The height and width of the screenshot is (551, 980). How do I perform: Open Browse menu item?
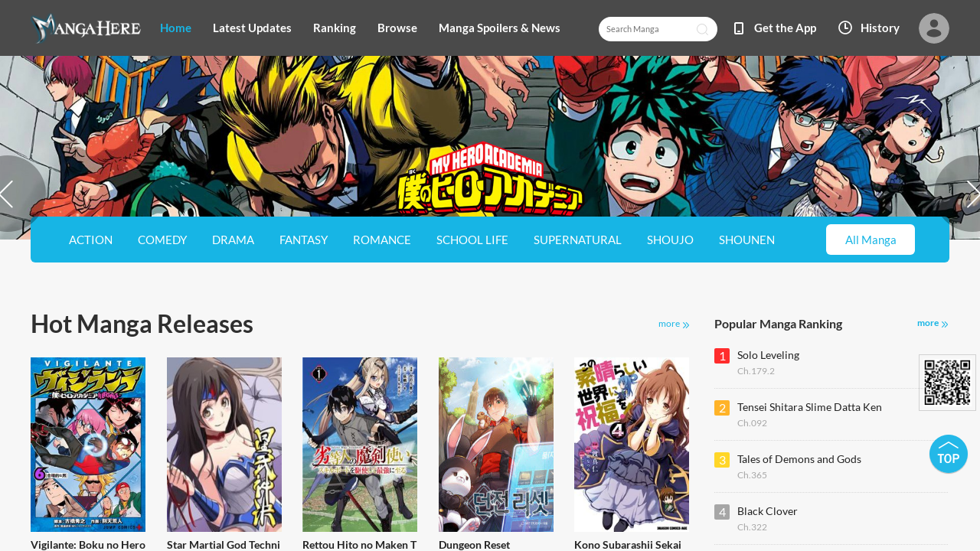coord(397,28)
